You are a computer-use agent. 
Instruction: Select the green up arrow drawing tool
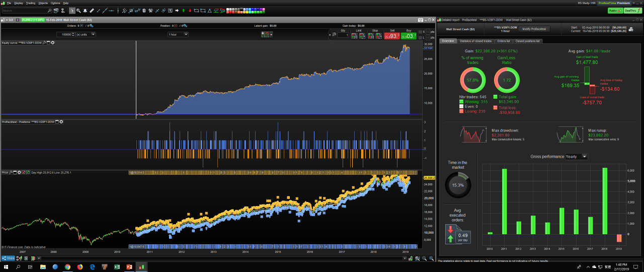point(183,10)
